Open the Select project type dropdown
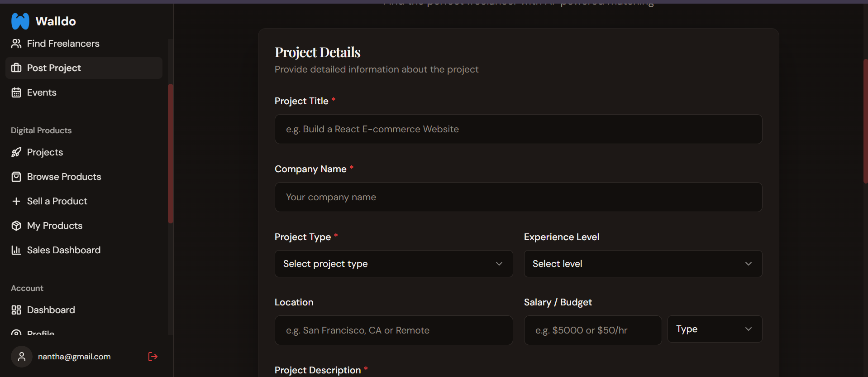The image size is (868, 377). click(394, 264)
